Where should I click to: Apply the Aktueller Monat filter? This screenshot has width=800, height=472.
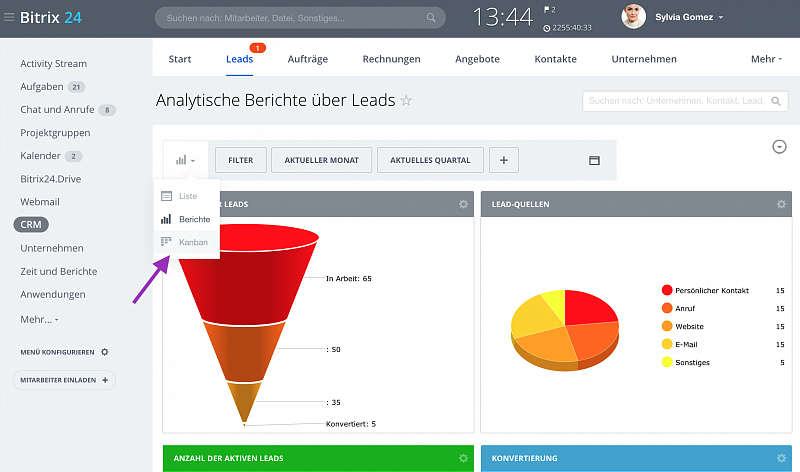click(321, 160)
